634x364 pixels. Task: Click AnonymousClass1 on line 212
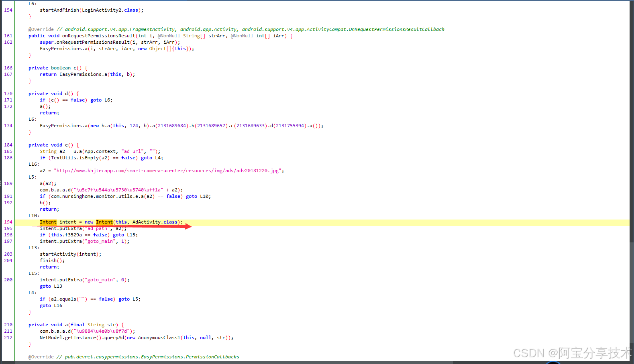[159, 338]
